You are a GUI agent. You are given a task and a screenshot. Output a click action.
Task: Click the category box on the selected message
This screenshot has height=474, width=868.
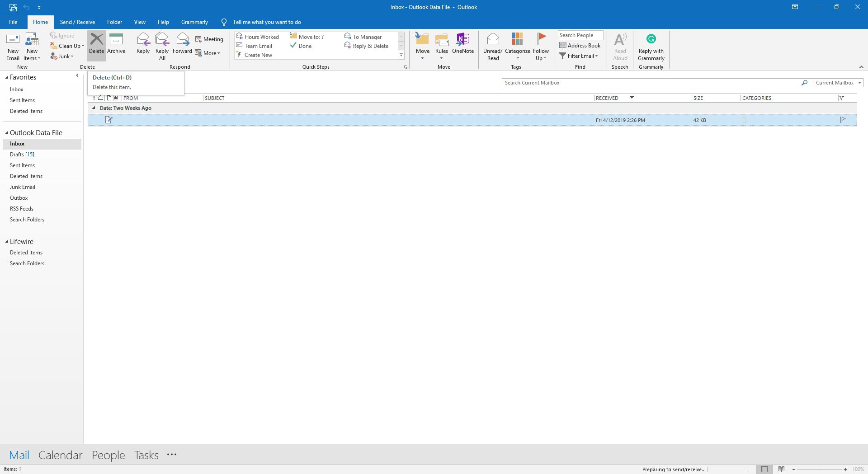pyautogui.click(x=744, y=120)
